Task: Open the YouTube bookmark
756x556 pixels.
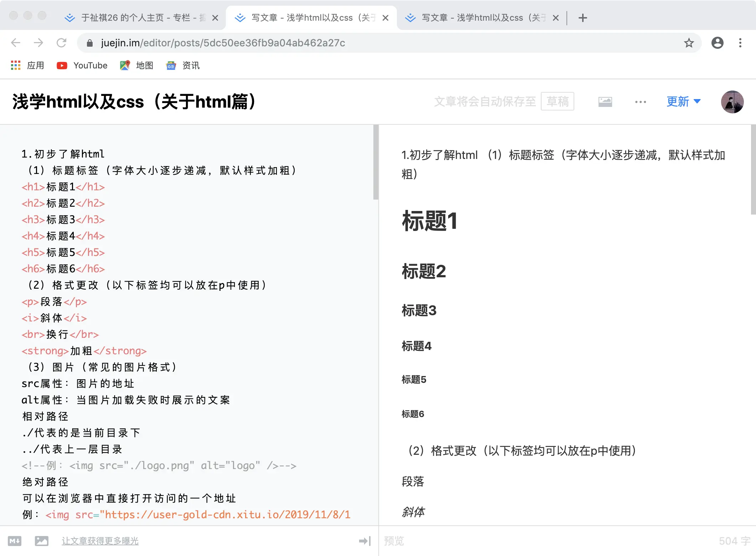Action: (82, 66)
